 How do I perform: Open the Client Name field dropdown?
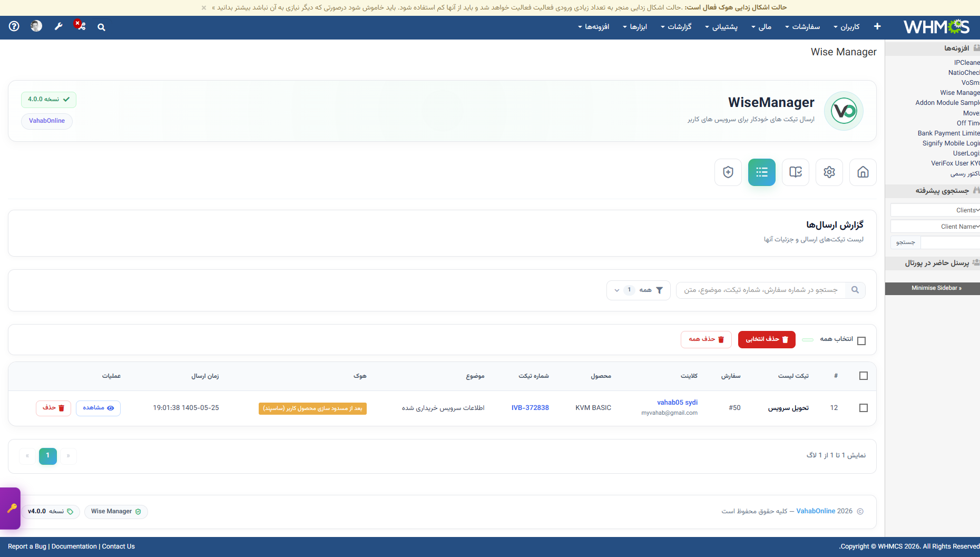pos(935,227)
